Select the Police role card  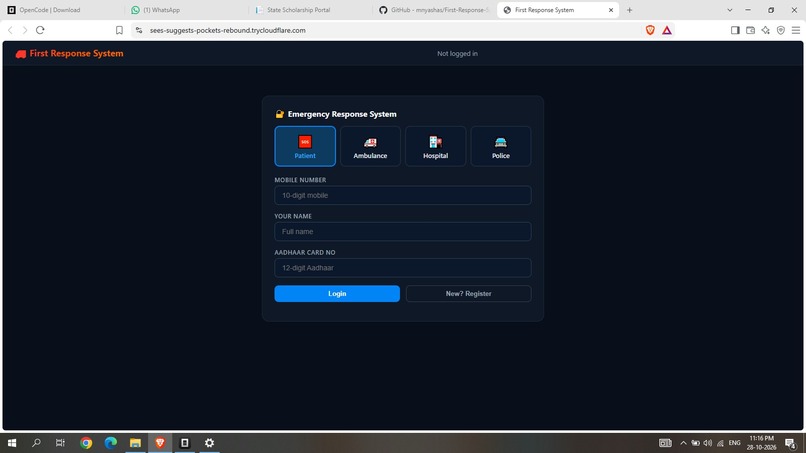tap(501, 146)
